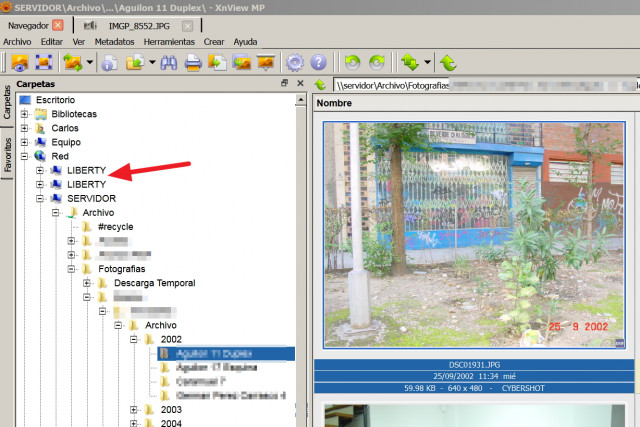
Task: Expand the Carlos tree node
Action: tap(24, 128)
